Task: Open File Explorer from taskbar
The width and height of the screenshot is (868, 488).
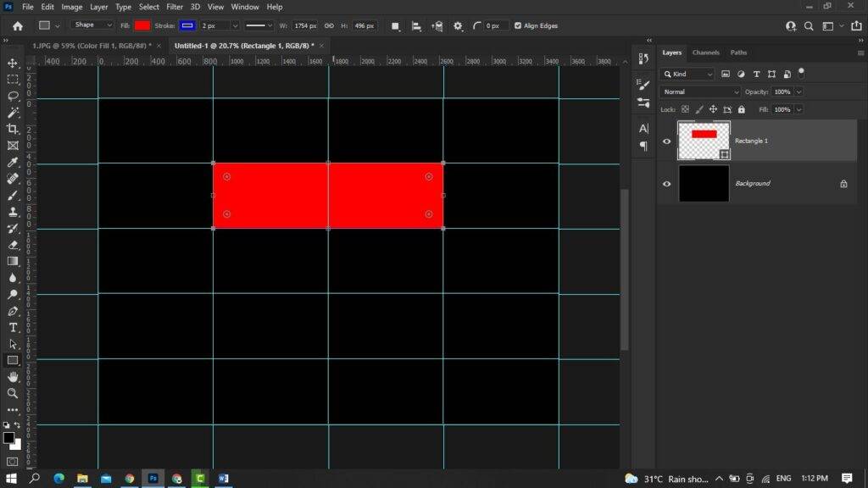Action: (x=82, y=478)
